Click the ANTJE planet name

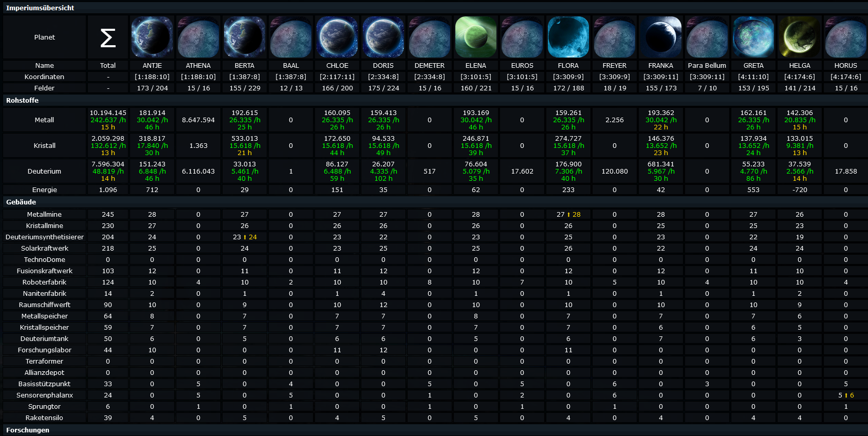tap(152, 65)
